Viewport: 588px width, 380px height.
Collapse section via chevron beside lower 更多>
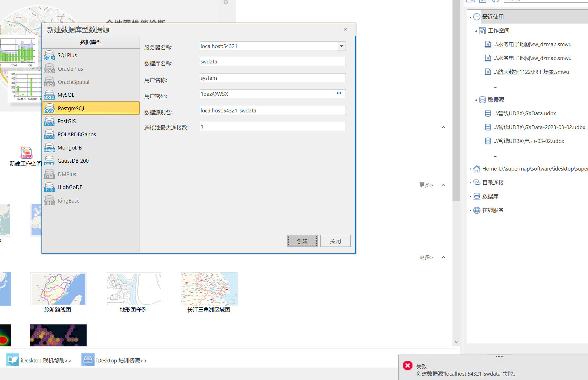tap(443, 257)
